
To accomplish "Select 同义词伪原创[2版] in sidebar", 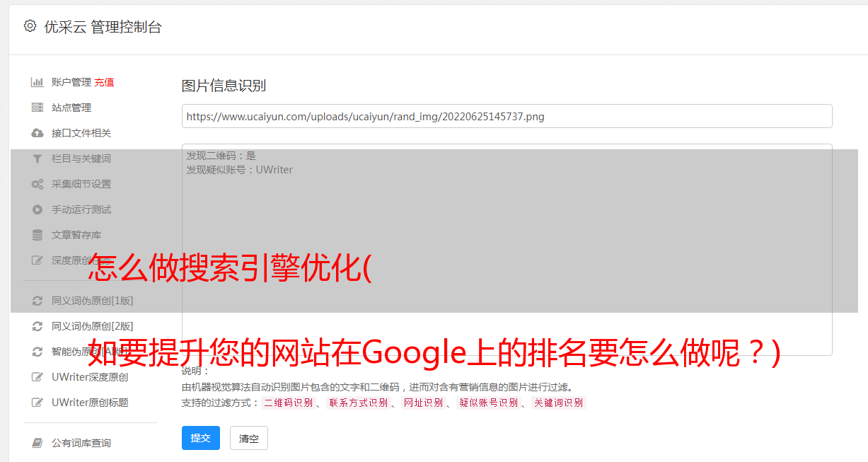I will (93, 326).
